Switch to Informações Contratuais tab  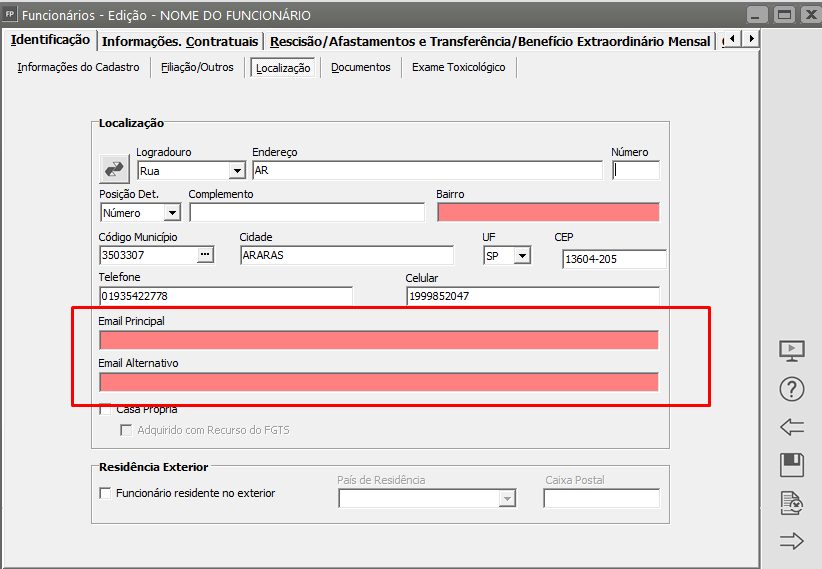click(x=180, y=41)
